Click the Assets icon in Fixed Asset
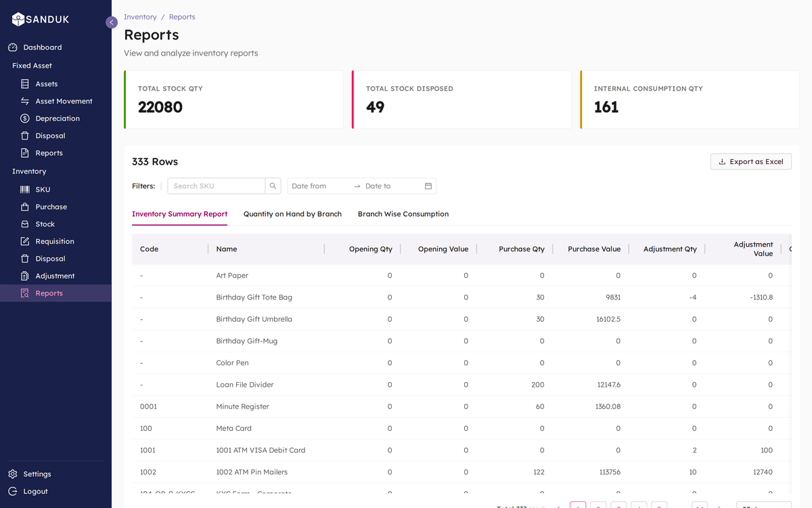 [x=25, y=84]
